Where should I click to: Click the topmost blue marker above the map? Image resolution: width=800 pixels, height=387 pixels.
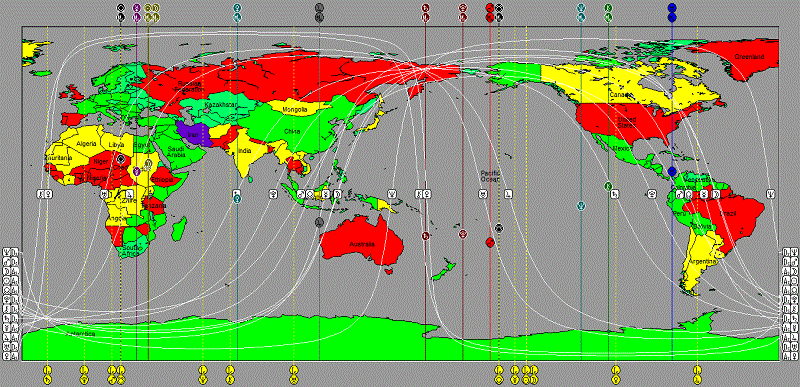click(x=672, y=7)
